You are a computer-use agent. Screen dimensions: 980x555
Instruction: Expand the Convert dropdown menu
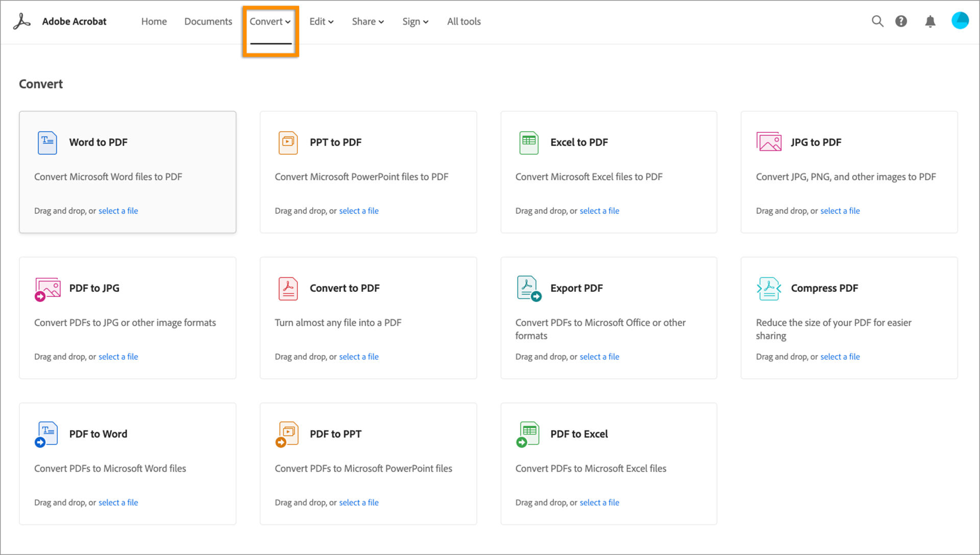[x=270, y=21]
